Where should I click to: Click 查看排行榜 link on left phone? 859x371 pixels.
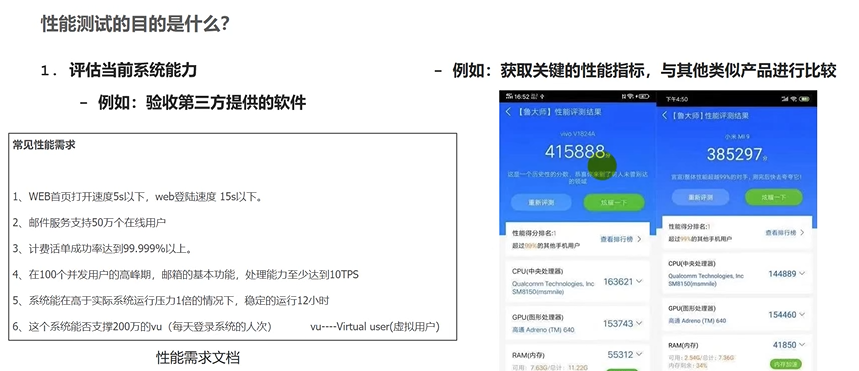pyautogui.click(x=617, y=239)
